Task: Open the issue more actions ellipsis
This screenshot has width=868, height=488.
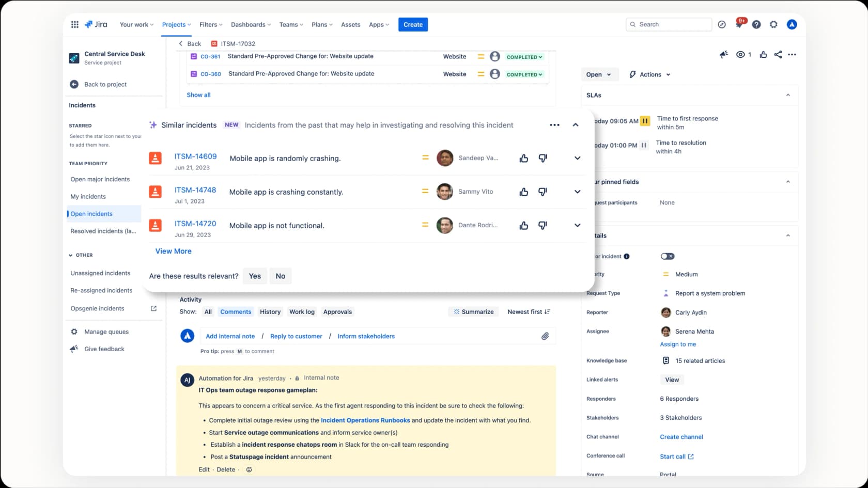Action: point(792,54)
